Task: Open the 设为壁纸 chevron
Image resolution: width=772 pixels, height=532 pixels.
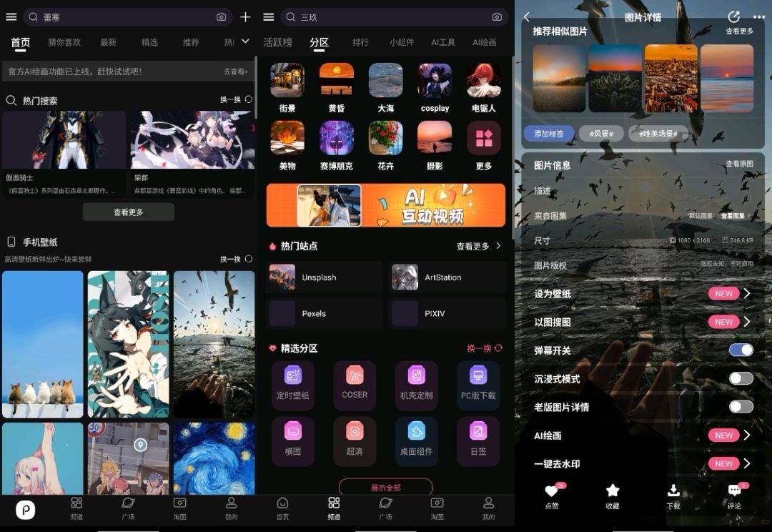Action: tap(747, 294)
